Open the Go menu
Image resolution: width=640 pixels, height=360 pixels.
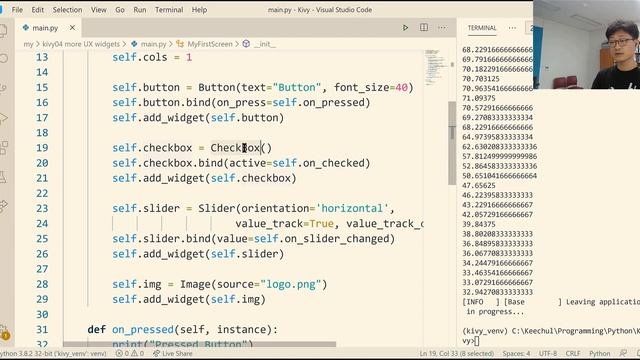pos(120,10)
